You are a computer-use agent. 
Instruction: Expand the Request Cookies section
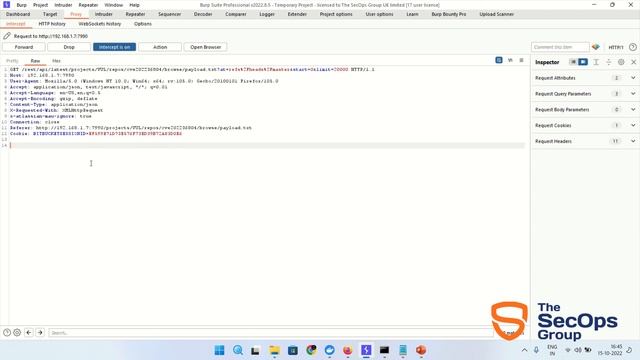click(585, 126)
